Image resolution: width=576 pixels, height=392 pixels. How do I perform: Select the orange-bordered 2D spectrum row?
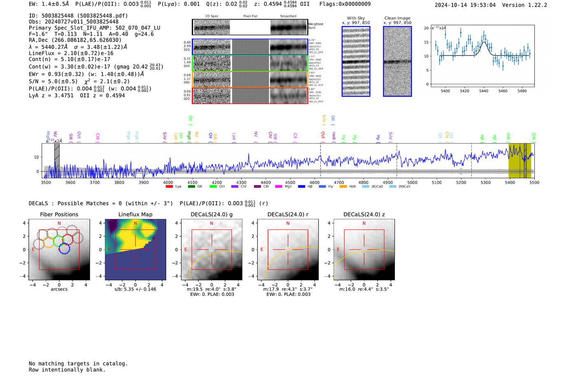[x=250, y=79]
